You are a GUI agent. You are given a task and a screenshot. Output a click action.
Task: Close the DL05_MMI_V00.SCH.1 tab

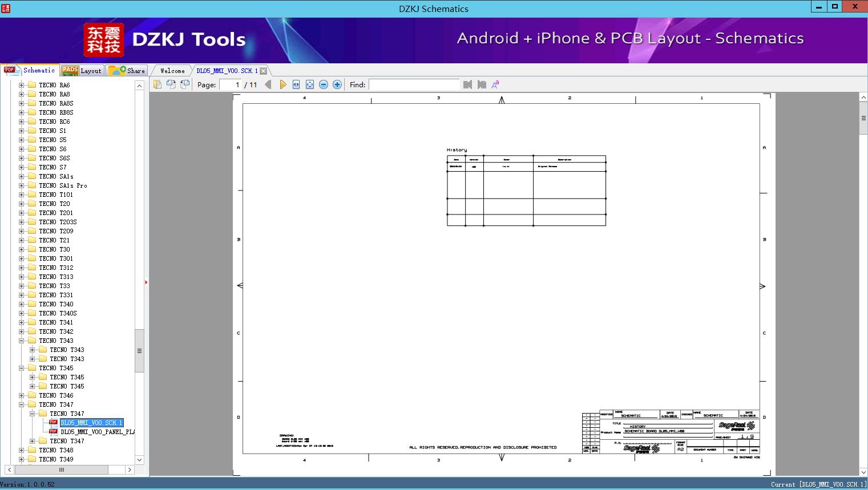(263, 71)
